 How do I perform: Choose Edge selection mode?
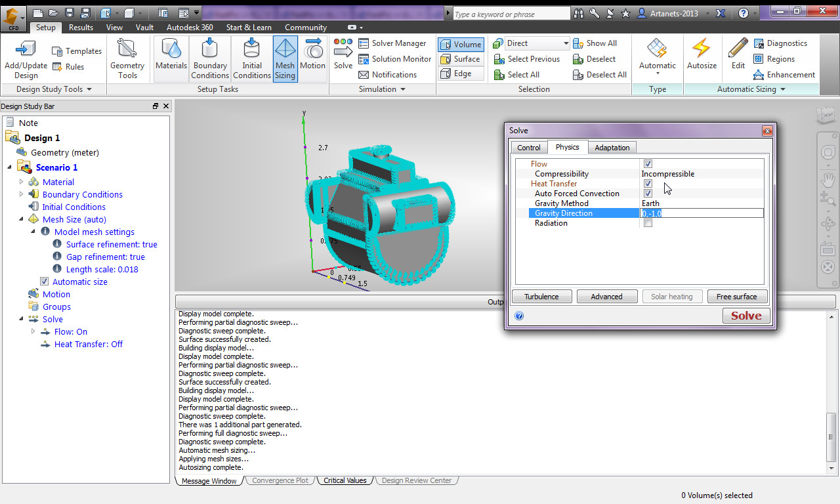pos(461,73)
